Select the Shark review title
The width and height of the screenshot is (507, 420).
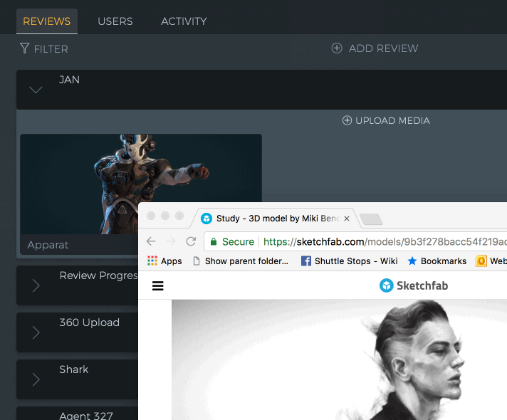click(x=74, y=369)
